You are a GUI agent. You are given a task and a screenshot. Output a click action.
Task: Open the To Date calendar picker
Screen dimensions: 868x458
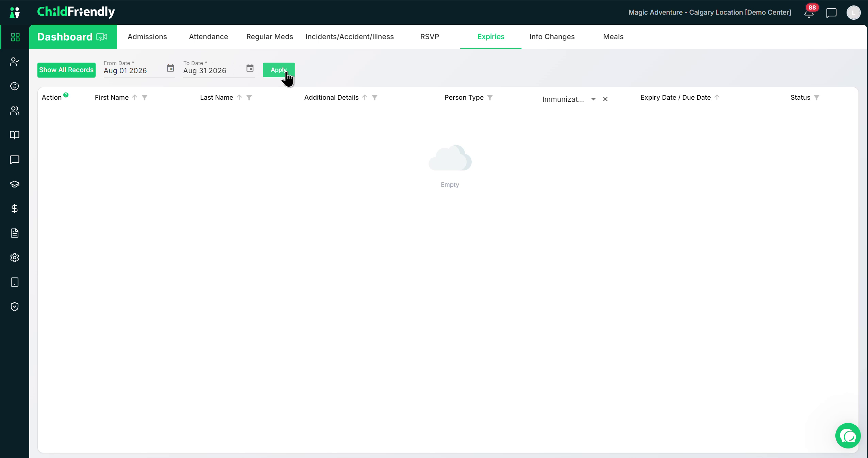[250, 68]
